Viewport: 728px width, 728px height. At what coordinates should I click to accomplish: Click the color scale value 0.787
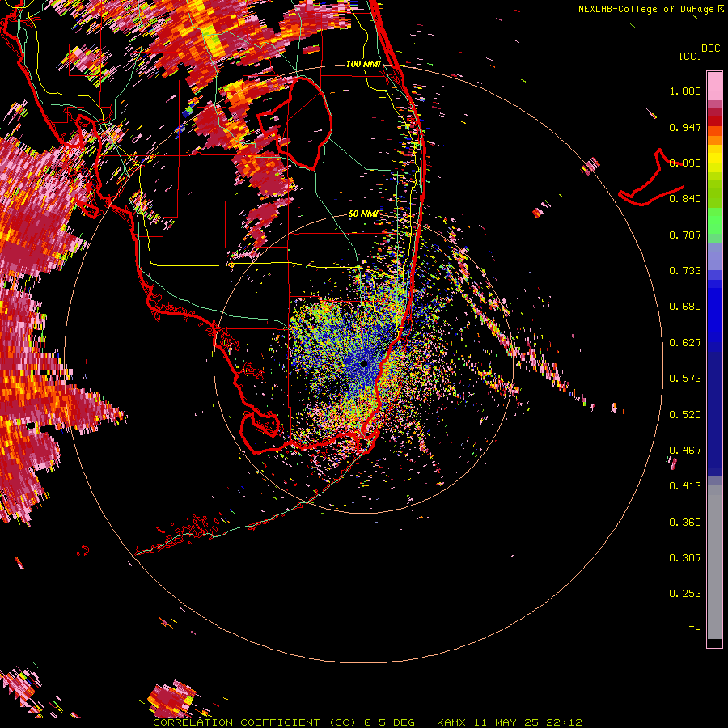coord(685,235)
